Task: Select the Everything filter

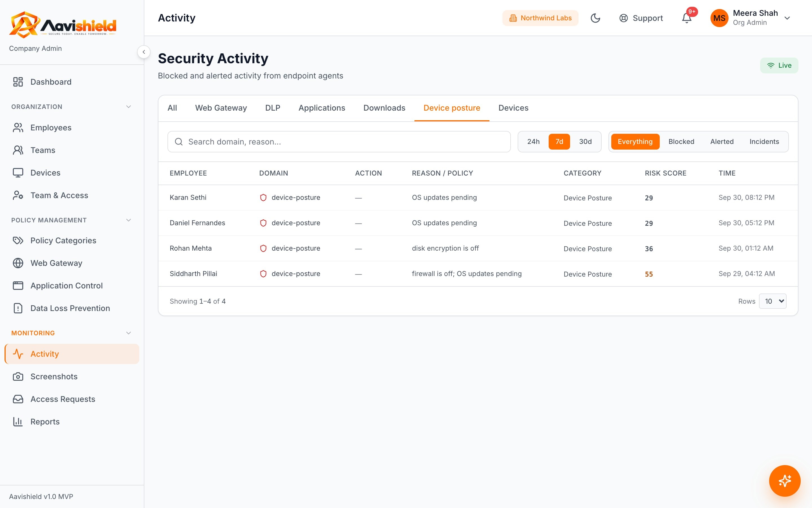Action: click(x=635, y=142)
